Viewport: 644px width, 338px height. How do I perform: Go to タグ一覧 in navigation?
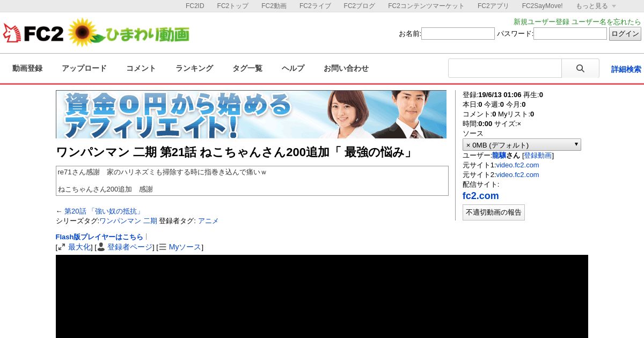(247, 69)
